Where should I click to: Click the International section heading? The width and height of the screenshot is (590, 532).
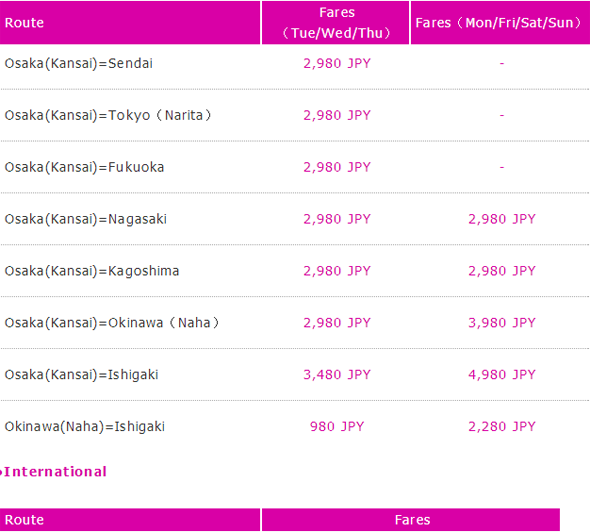[x=55, y=472]
